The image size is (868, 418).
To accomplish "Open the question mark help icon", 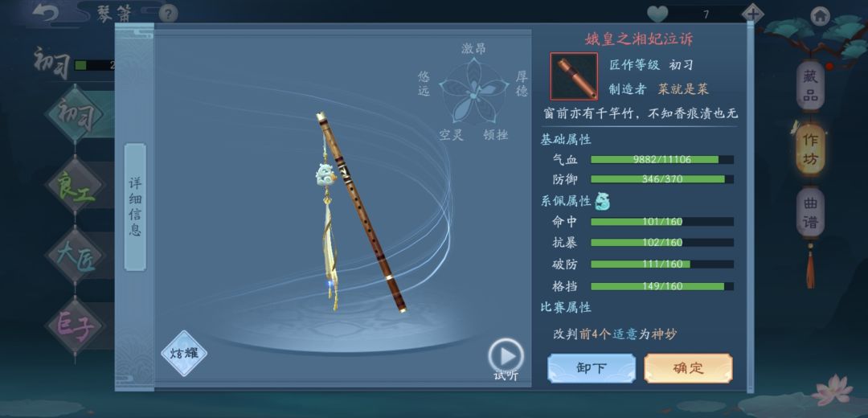I will tap(168, 14).
